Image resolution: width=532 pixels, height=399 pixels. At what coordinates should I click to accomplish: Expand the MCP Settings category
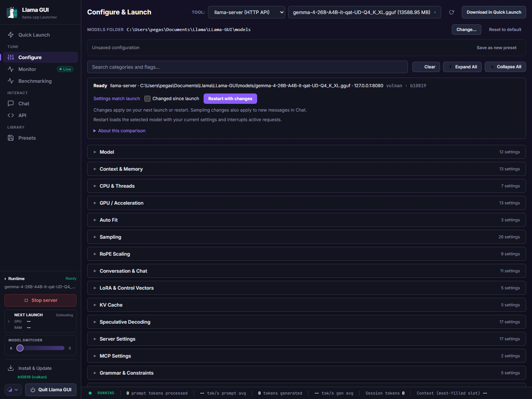pyautogui.click(x=306, y=356)
